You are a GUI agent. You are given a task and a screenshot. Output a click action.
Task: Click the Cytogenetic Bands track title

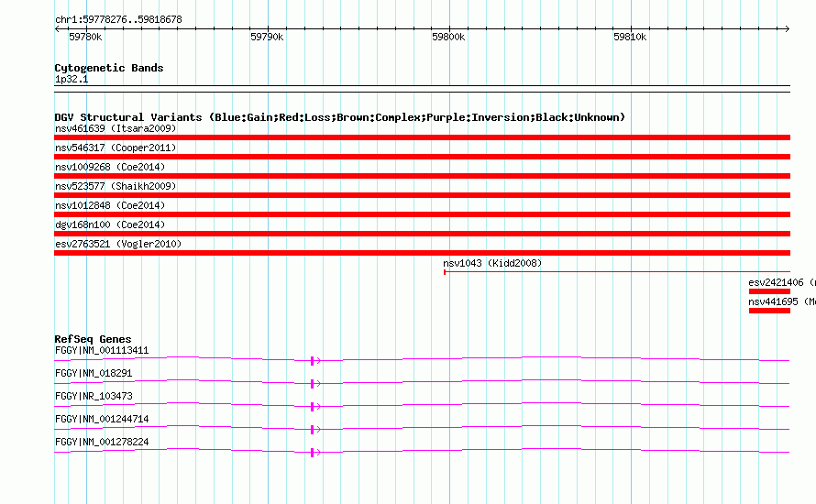(109, 68)
